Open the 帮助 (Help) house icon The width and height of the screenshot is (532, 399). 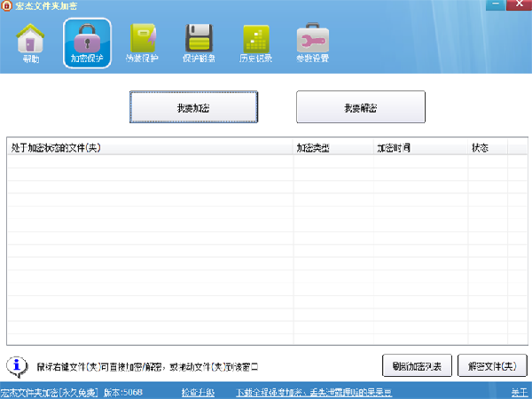point(31,42)
